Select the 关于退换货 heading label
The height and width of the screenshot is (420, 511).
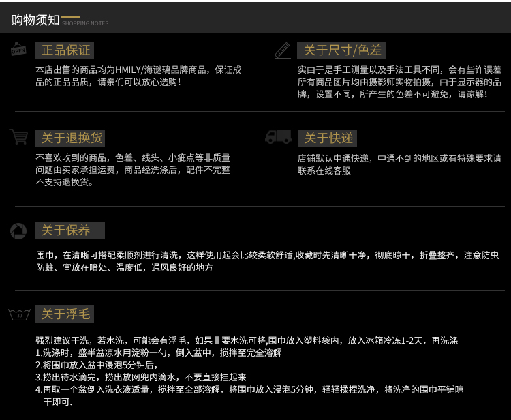(72, 138)
